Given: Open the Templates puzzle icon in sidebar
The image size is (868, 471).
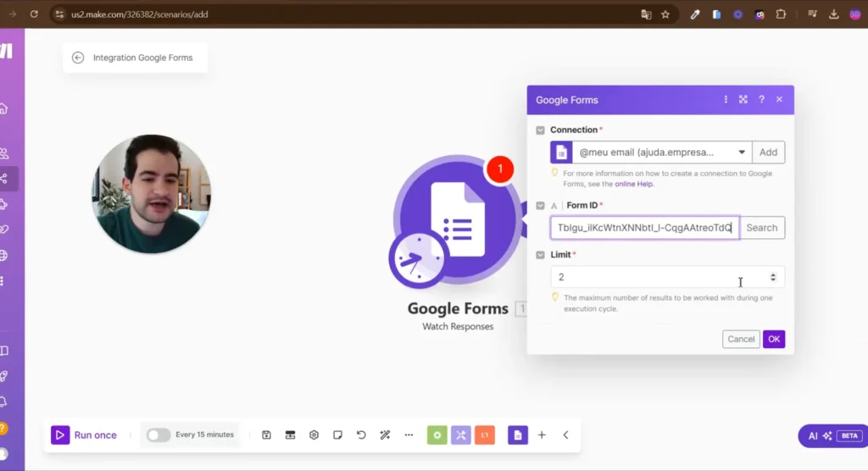Looking at the screenshot, I should coord(4,204).
